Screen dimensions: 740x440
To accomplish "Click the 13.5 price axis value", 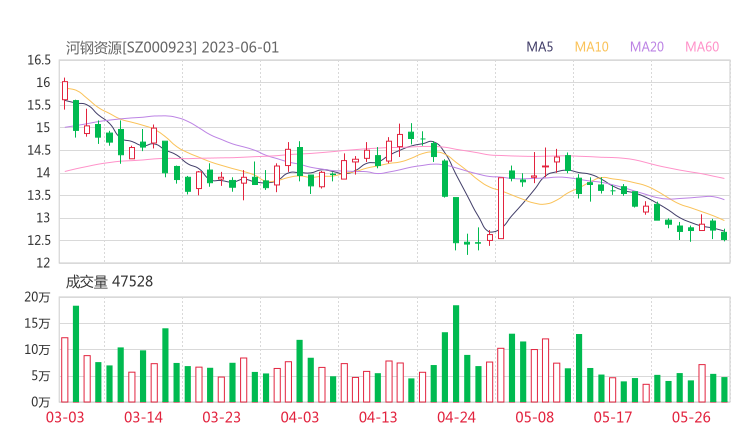I will pyautogui.click(x=39, y=195).
